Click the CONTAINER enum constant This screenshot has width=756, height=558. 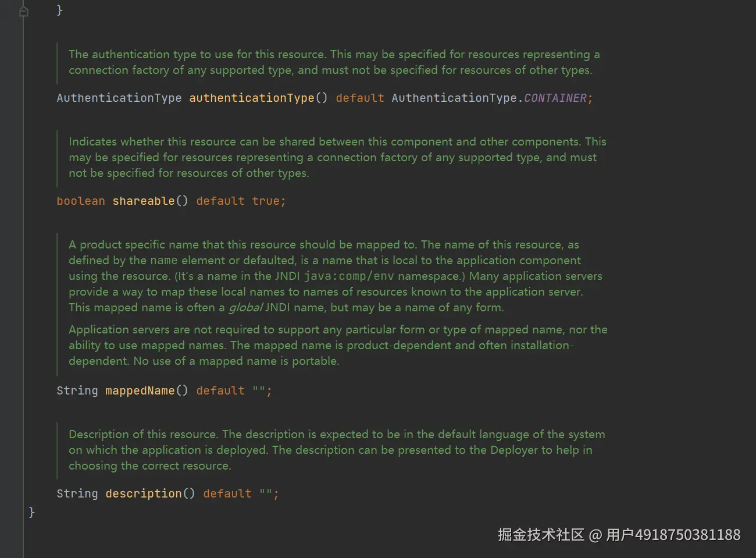[555, 98]
